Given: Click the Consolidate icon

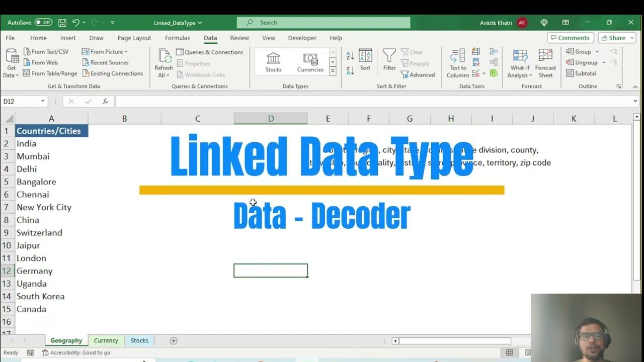Looking at the screenshot, I should pyautogui.click(x=494, y=52).
